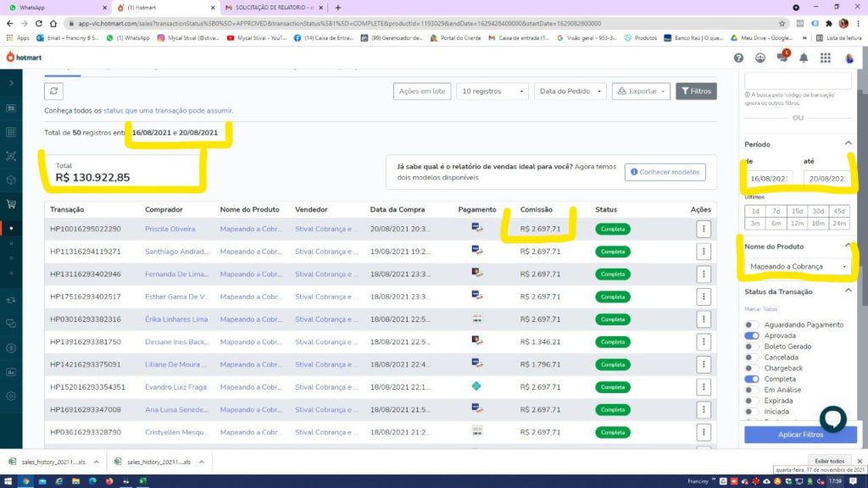This screenshot has width=868, height=488.
Task: Click the Conhecer modelos button
Action: 665,172
